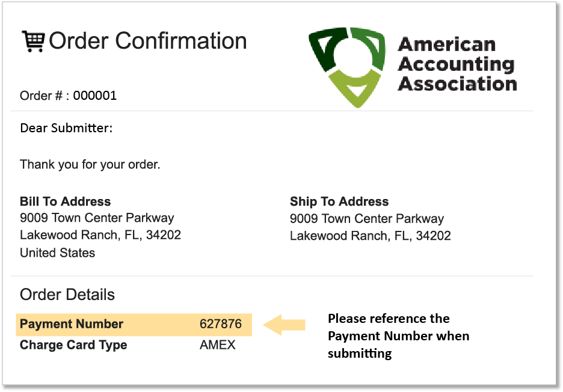Click the Ship To street address line

coord(367,218)
